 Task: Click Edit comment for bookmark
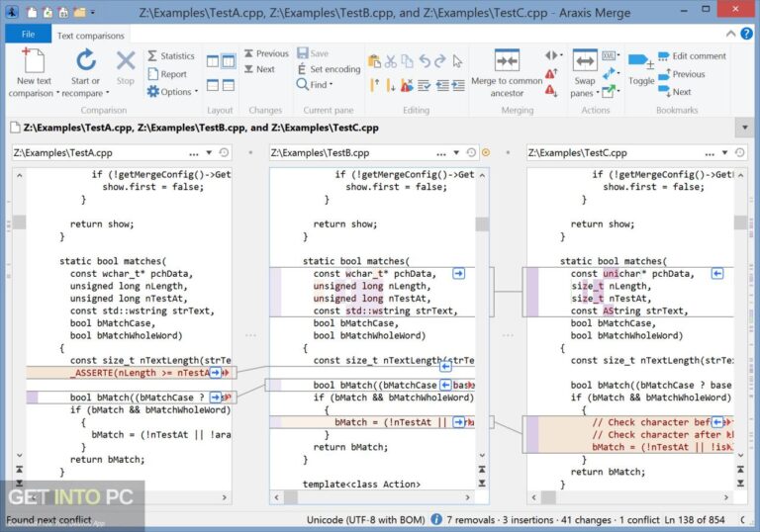692,56
